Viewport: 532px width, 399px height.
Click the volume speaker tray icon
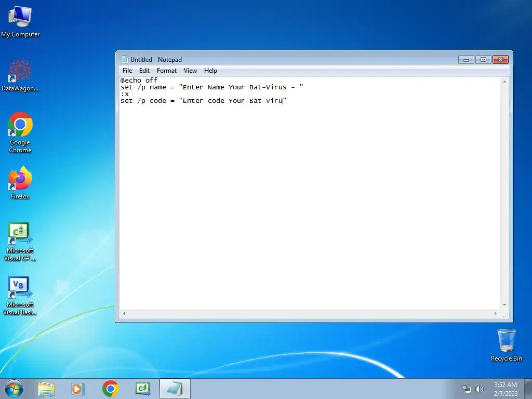click(480, 389)
